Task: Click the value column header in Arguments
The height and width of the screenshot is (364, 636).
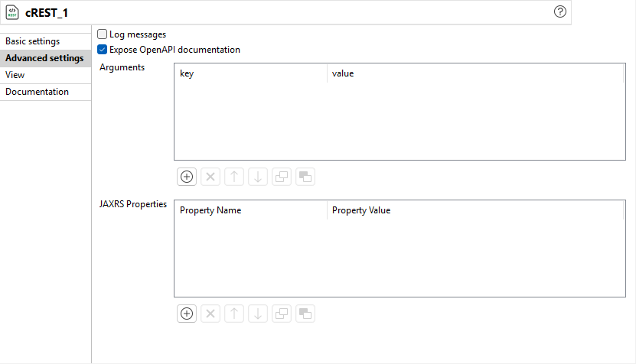Action: click(475, 73)
